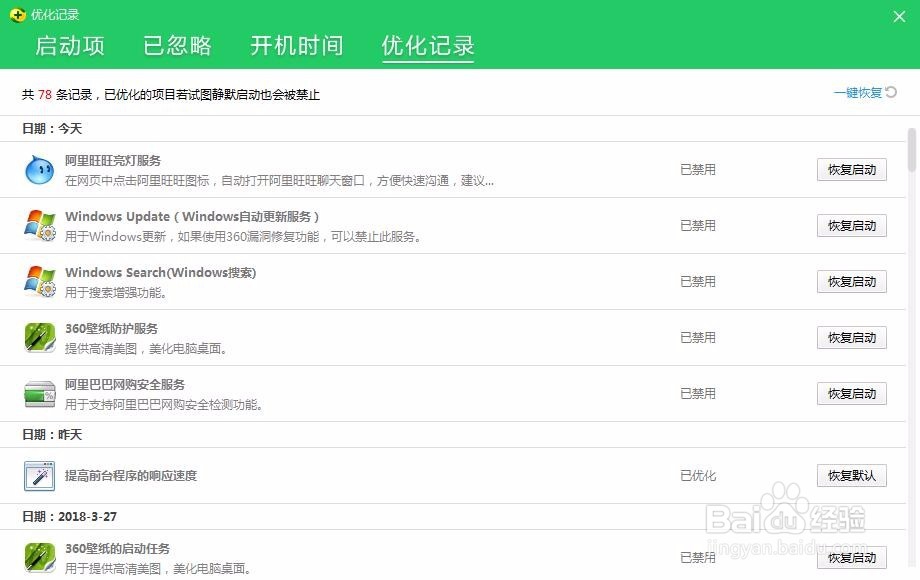Viewport: 920px width, 580px height.
Task: Click the 360 logo icon in title bar
Action: (18, 15)
